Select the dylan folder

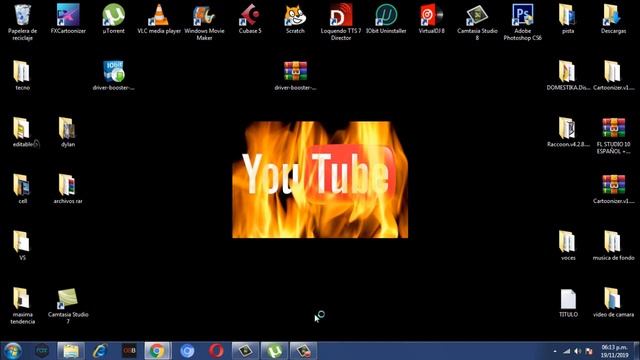68,128
